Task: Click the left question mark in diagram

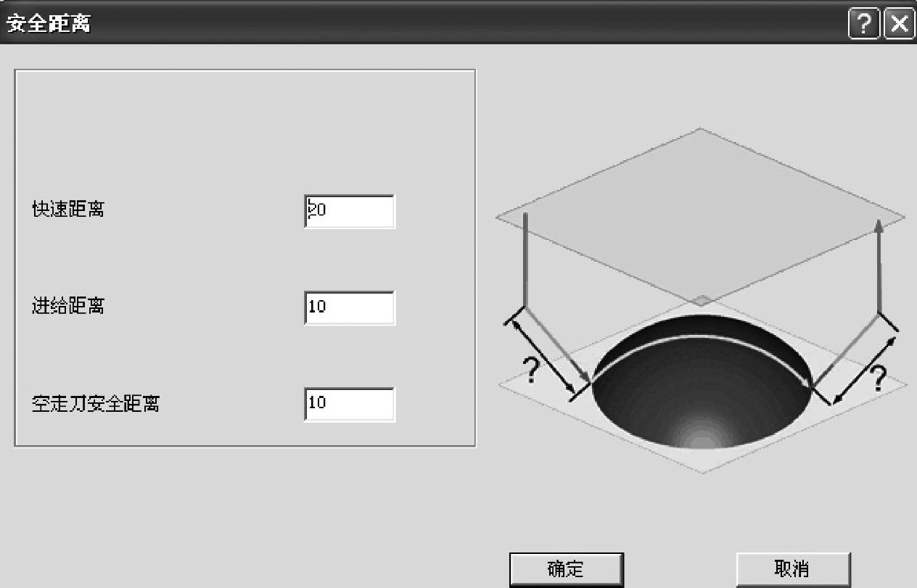Action: click(x=532, y=371)
